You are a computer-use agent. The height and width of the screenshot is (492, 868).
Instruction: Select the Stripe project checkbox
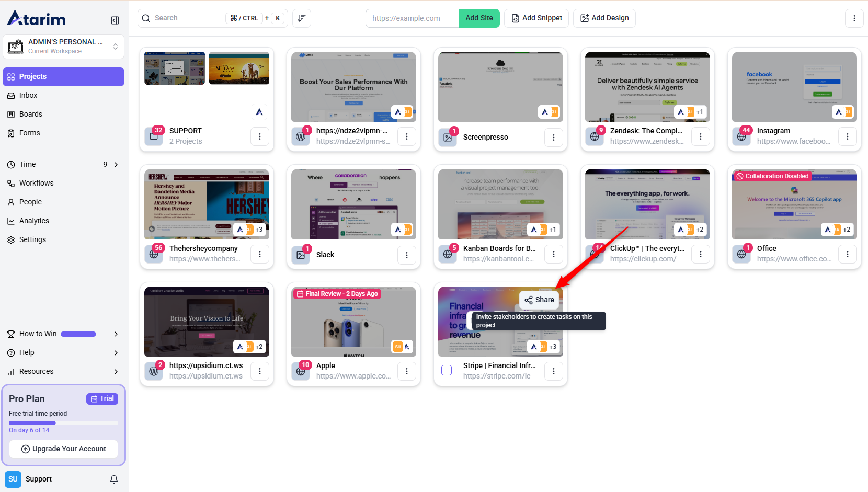(447, 370)
